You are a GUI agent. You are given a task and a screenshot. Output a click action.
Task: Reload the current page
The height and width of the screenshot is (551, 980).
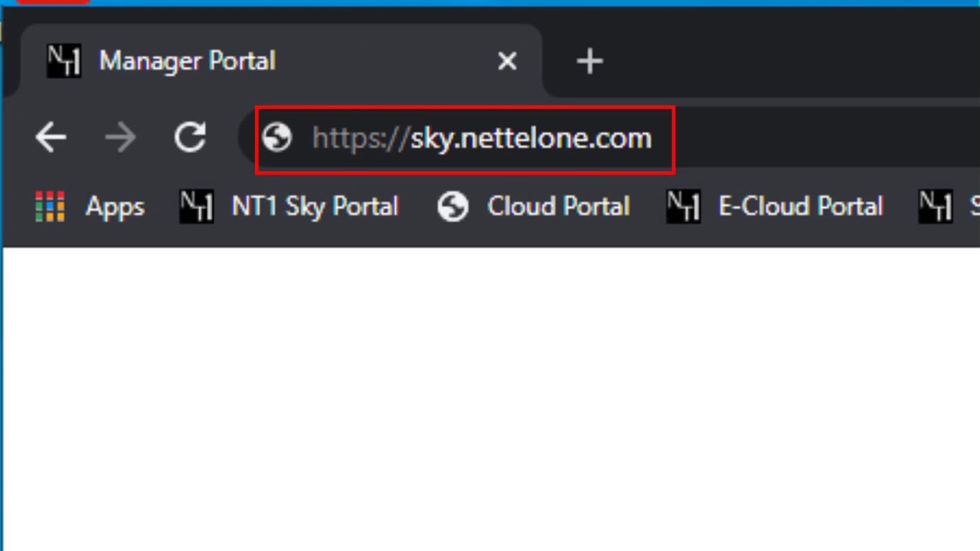point(190,138)
